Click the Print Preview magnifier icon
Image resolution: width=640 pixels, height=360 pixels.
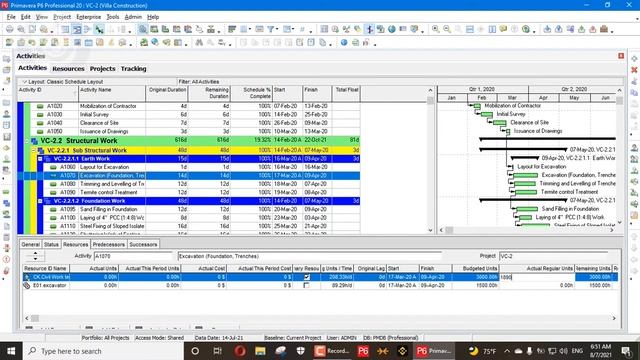[x=20, y=29]
